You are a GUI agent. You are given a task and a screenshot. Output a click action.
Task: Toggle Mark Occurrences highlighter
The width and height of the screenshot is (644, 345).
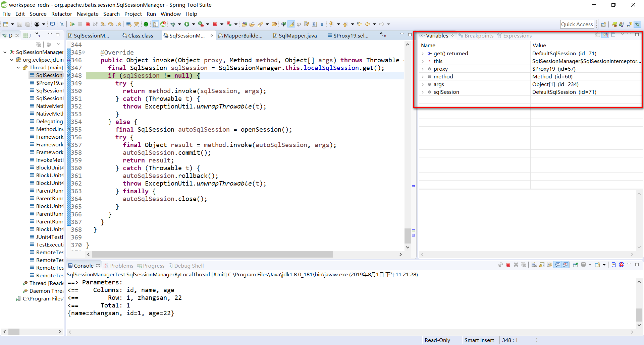[x=292, y=24]
